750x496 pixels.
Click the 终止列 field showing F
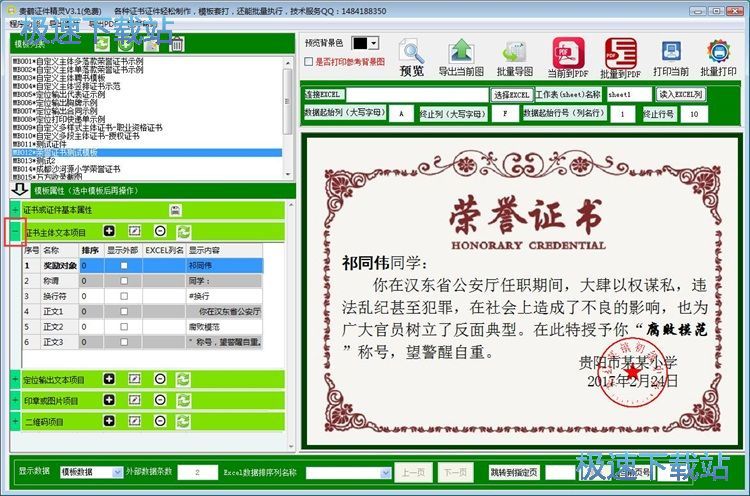(505, 114)
